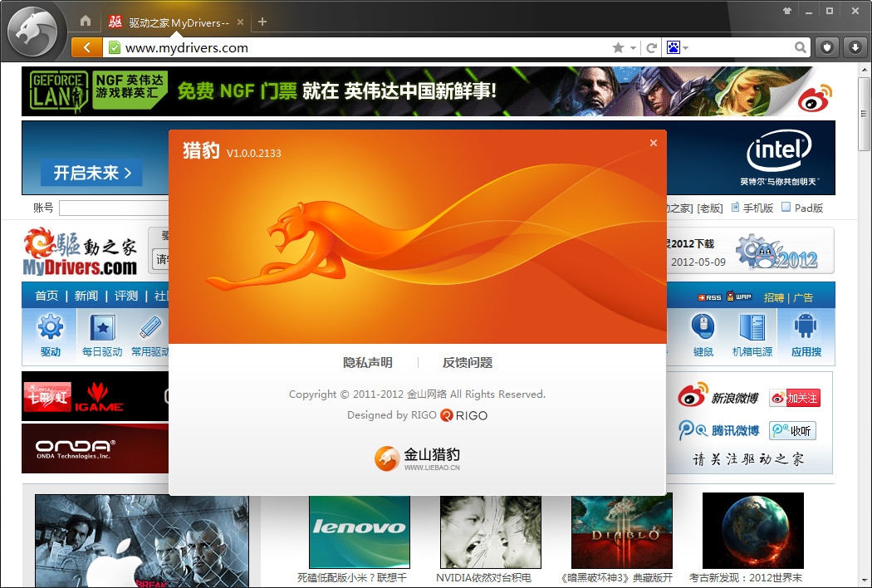Click the Weibo icon on the GeForce banner
This screenshot has height=588, width=872.
(x=815, y=98)
